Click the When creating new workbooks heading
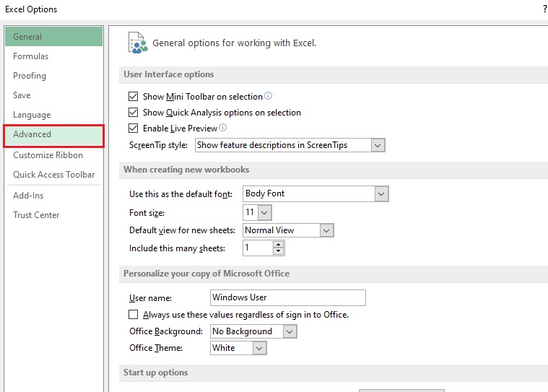This screenshot has height=392, width=548. pos(186,170)
